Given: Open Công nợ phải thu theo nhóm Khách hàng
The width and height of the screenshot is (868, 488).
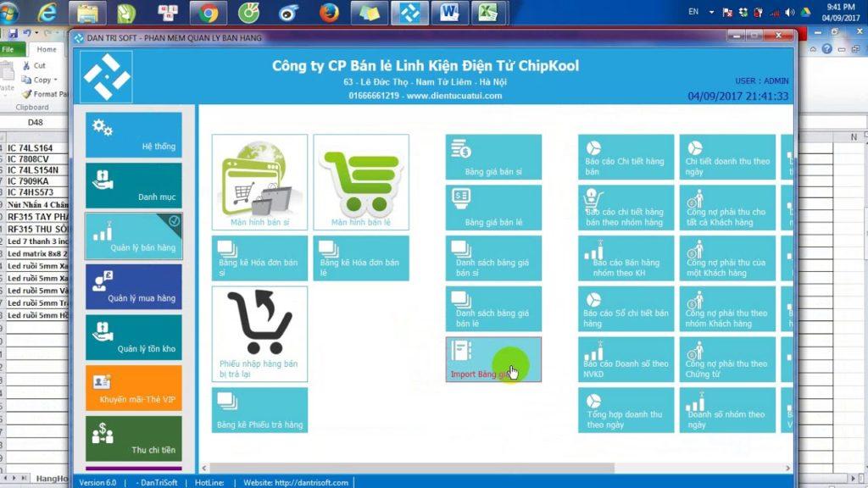Looking at the screenshot, I should 727,308.
